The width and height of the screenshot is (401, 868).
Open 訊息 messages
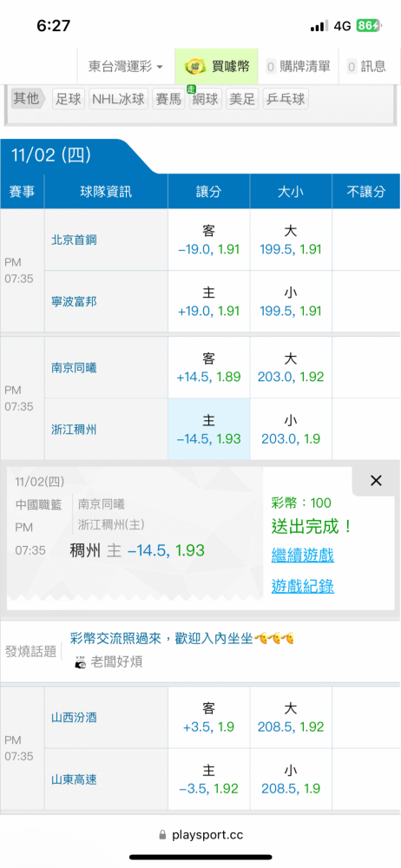366,67
